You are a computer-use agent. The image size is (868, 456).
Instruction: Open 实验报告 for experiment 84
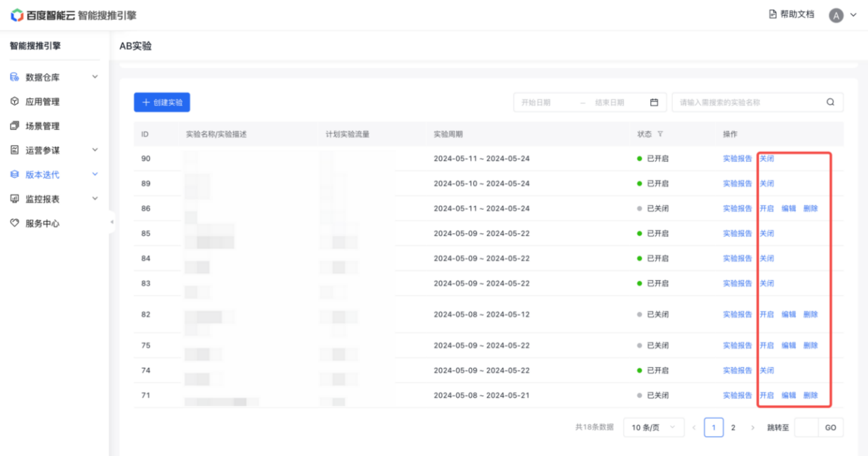[737, 259]
